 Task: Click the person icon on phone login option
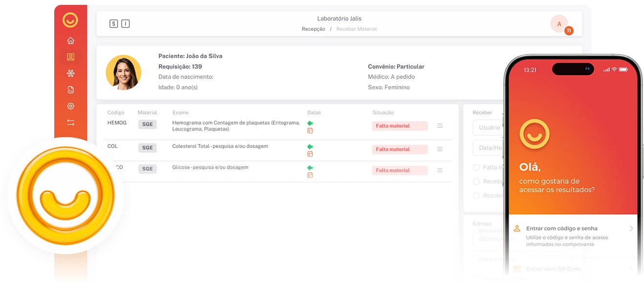coord(517,228)
